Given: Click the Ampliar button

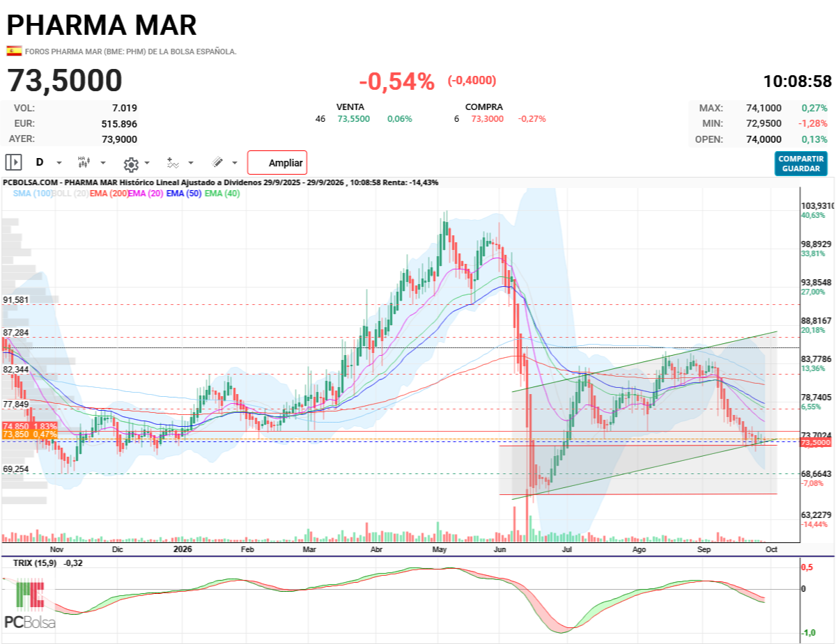Looking at the screenshot, I should pos(277,163).
